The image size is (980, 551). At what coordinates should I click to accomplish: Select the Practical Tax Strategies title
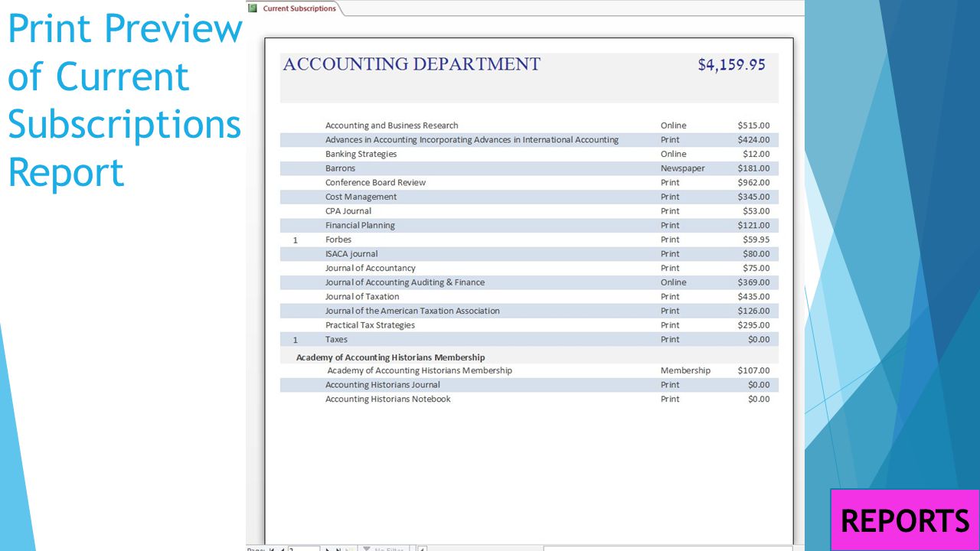[370, 325]
